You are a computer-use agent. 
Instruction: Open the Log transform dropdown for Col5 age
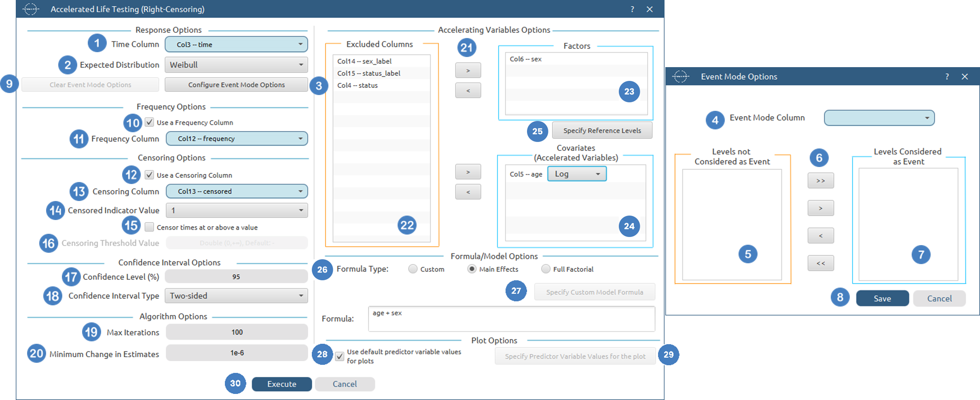[577, 174]
